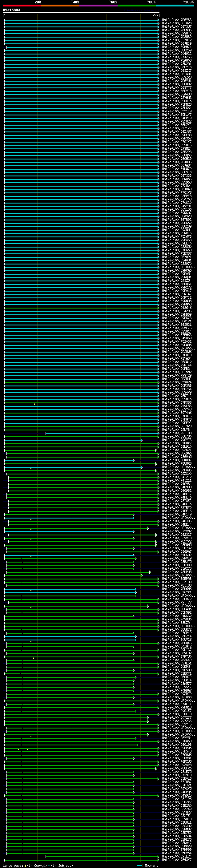Select UniRef100_B0FYJ0 label
This screenshot has width=197, height=868.
coord(177,67)
